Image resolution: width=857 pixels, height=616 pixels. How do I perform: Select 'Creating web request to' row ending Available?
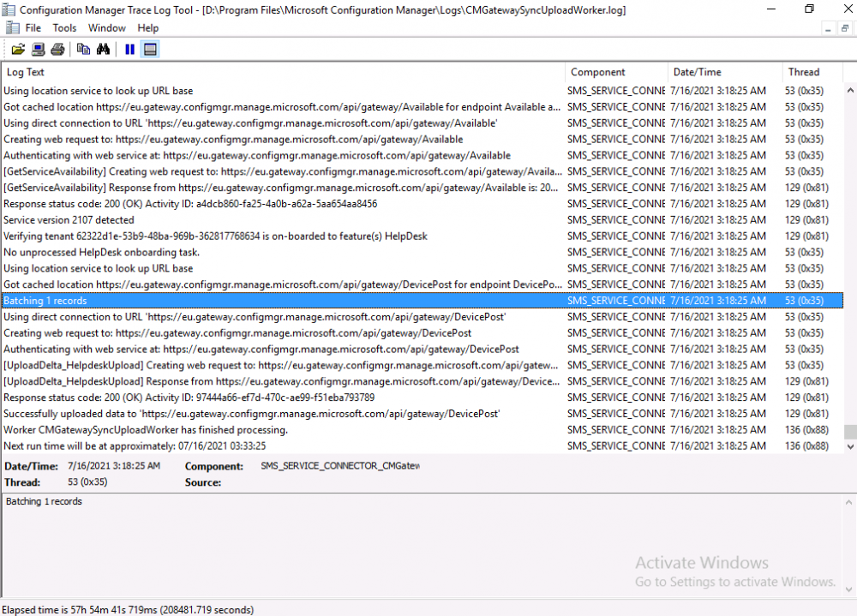pos(422,140)
